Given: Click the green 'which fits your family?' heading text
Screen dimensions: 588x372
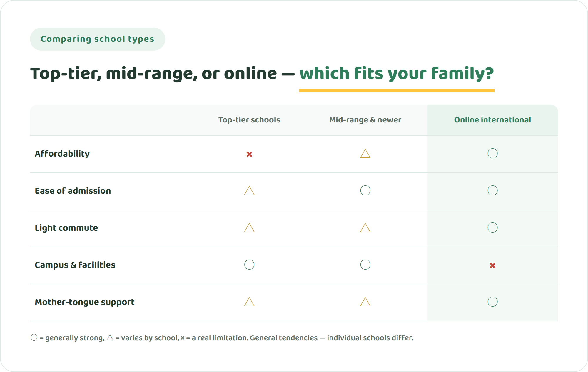Looking at the screenshot, I should pyautogui.click(x=397, y=73).
